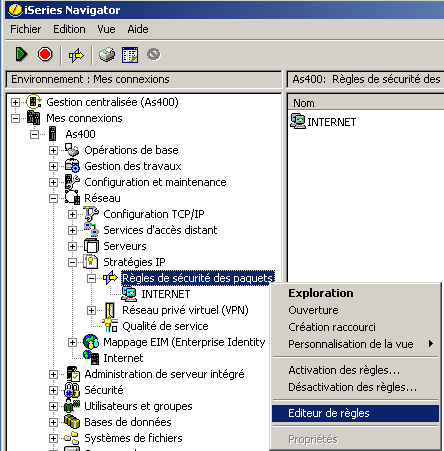The height and width of the screenshot is (451, 444).
Task: Expand the Opérations de base node
Action: pyautogui.click(x=53, y=150)
